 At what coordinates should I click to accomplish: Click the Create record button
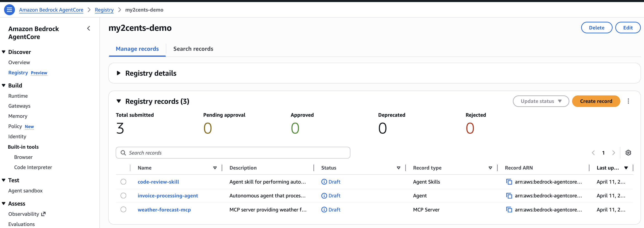[596, 101]
